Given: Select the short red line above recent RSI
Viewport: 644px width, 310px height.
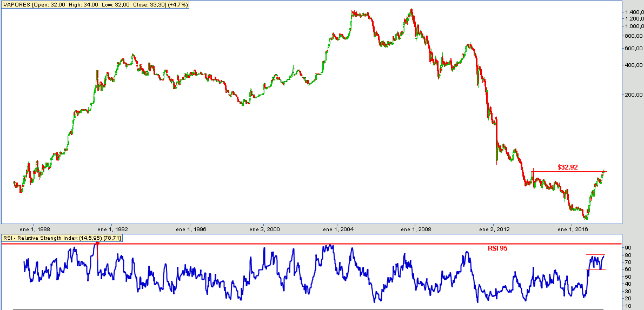Looking at the screenshot, I should pyautogui.click(x=595, y=255).
